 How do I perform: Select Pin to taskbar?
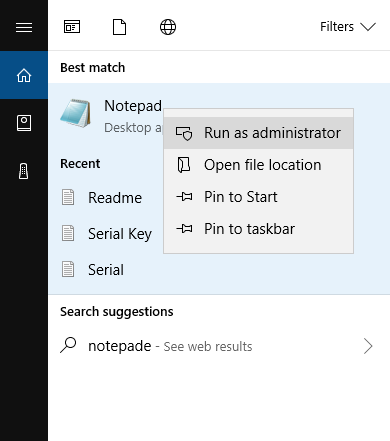(x=258, y=229)
